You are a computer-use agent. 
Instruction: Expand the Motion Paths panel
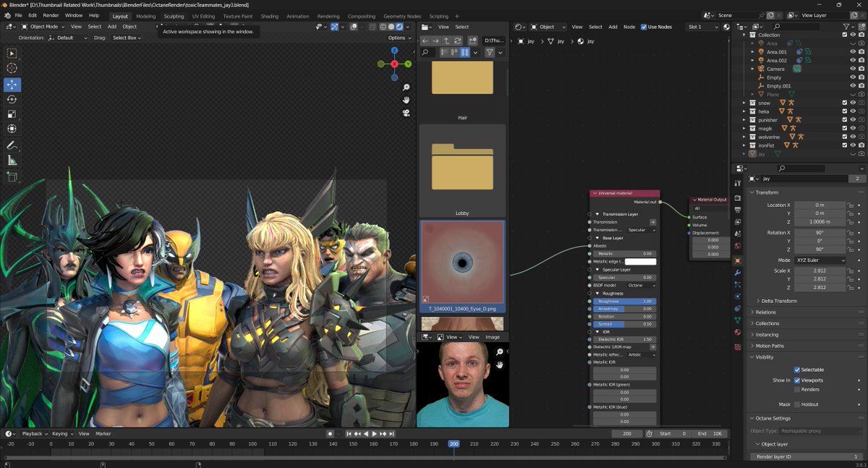coord(770,346)
